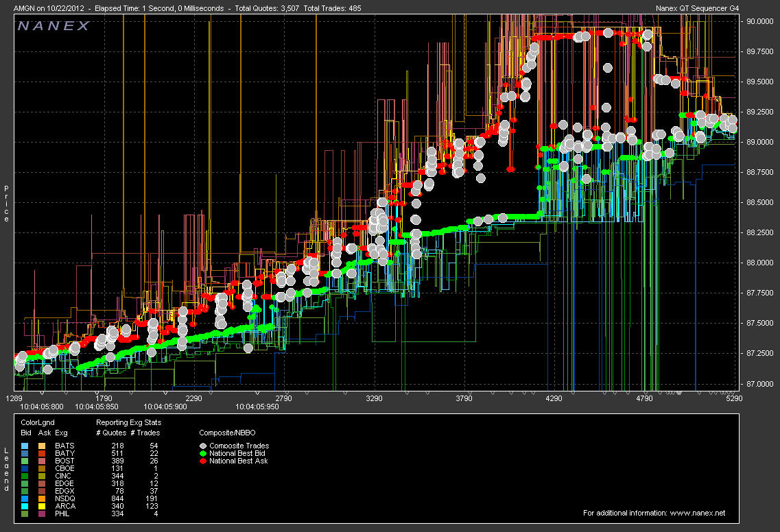Click the Composite Trades legend label
780x532 pixels.
239,446
